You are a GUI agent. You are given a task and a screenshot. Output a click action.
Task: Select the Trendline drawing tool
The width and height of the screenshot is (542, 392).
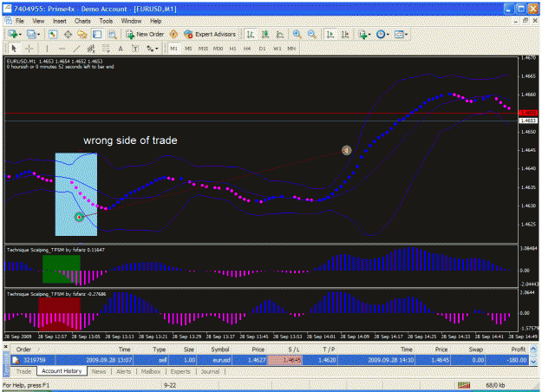(76, 49)
